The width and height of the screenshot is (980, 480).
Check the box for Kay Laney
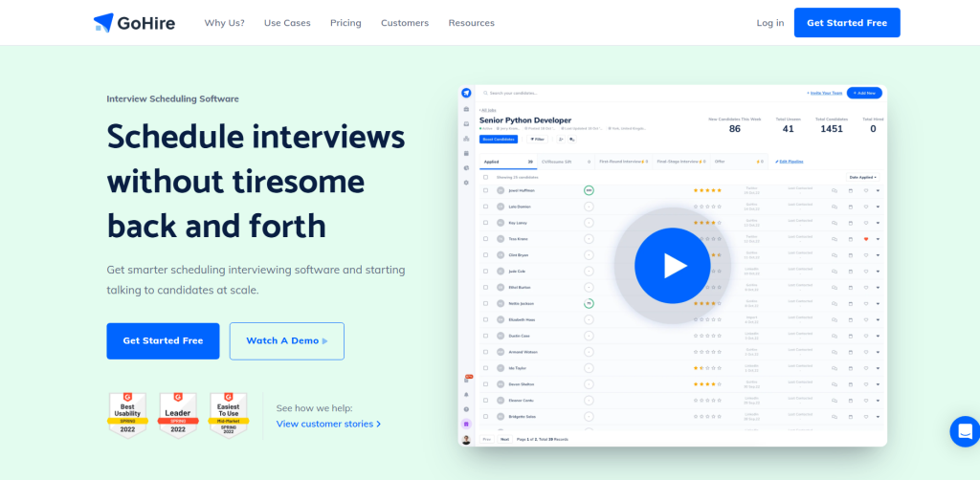coord(485,223)
